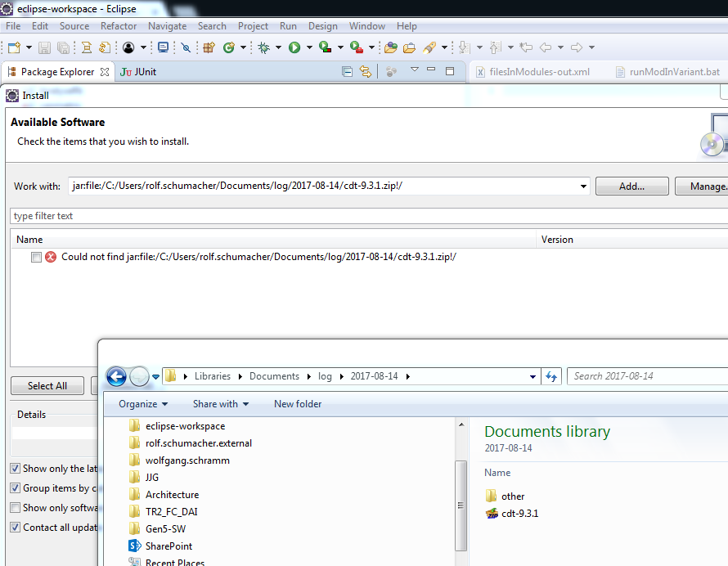
Task: Open the Organize dropdown menu
Action: click(142, 404)
